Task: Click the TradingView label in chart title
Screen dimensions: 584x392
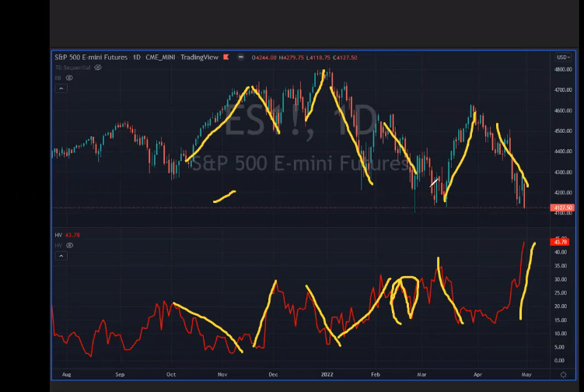Action: click(199, 57)
